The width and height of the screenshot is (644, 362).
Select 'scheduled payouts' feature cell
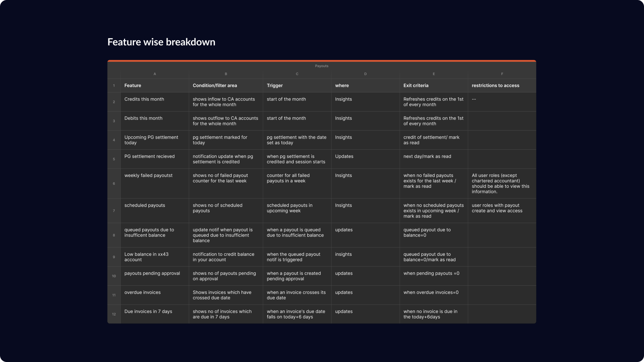(x=155, y=211)
